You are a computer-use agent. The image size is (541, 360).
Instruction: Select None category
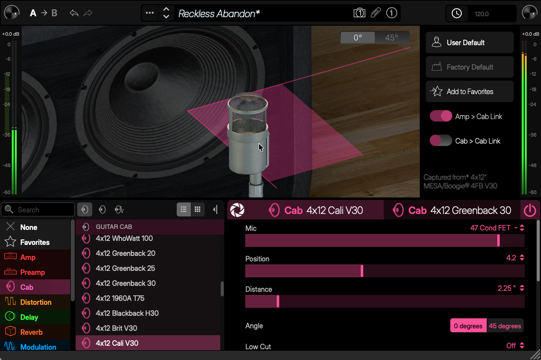point(35,227)
